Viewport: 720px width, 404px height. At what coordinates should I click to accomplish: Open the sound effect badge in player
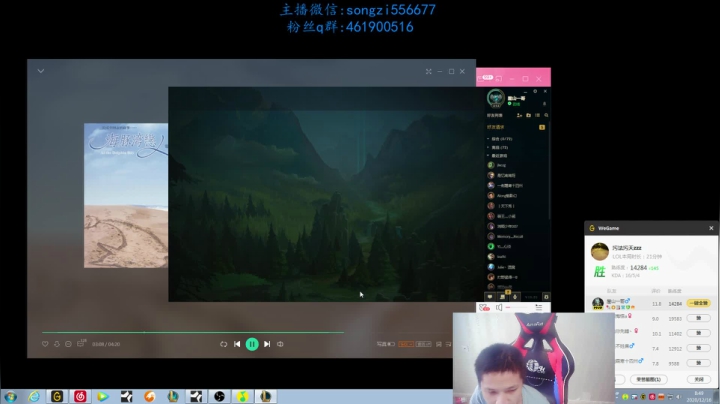pyautogui.click(x=423, y=344)
